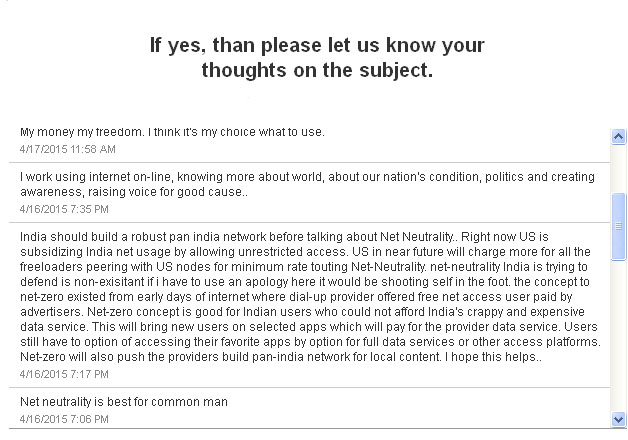Click the 4/16/2015 7:35 PM timestamp
Image resolution: width=628 pixels, height=440 pixels.
(64, 209)
